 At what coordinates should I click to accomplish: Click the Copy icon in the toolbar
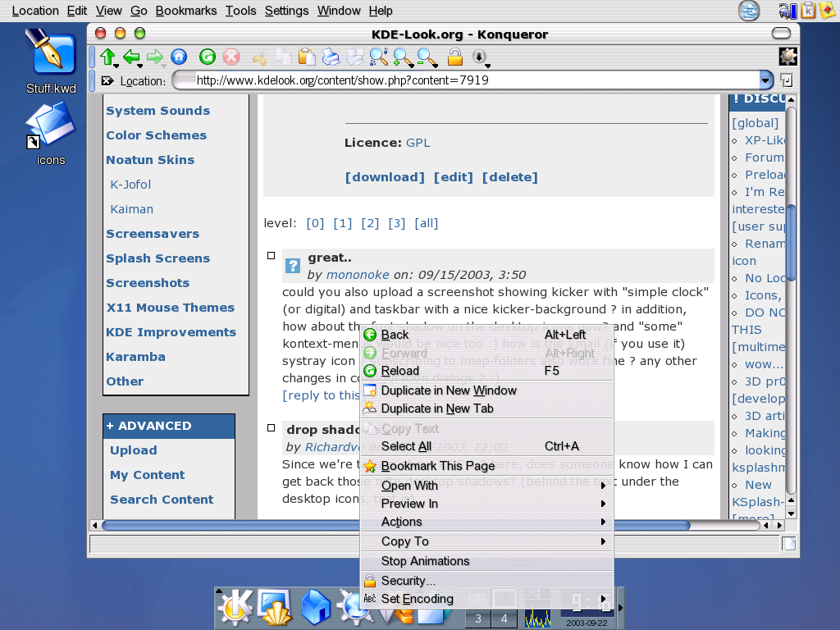283,57
